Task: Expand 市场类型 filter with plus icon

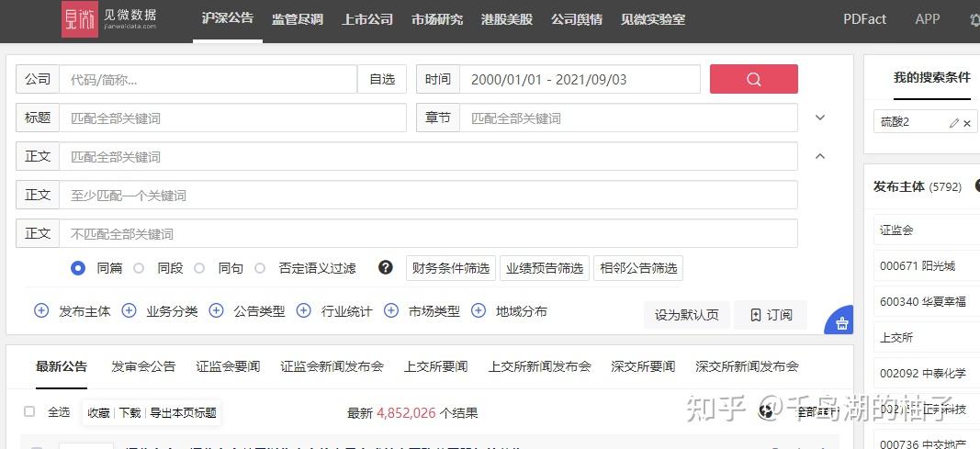Action: (x=391, y=310)
